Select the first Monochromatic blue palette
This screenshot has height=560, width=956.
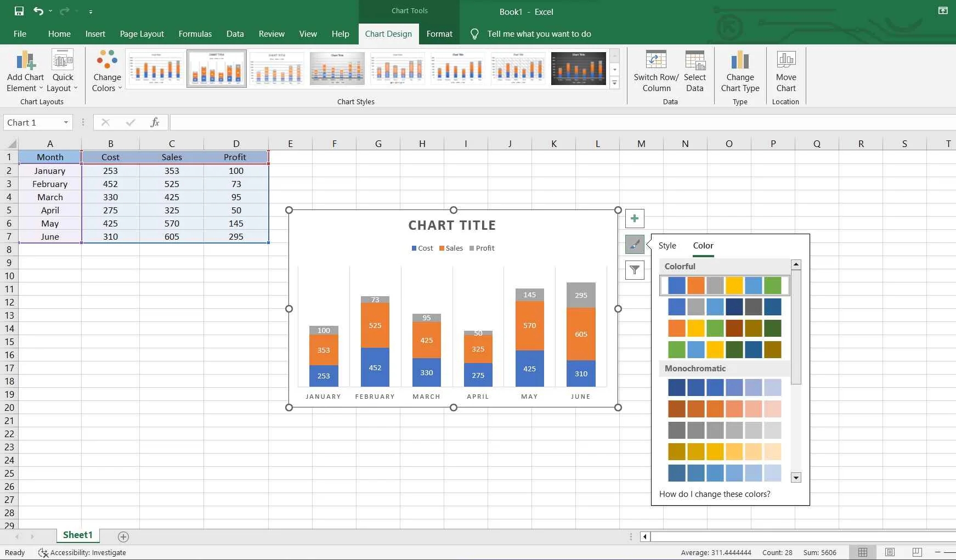pos(724,388)
